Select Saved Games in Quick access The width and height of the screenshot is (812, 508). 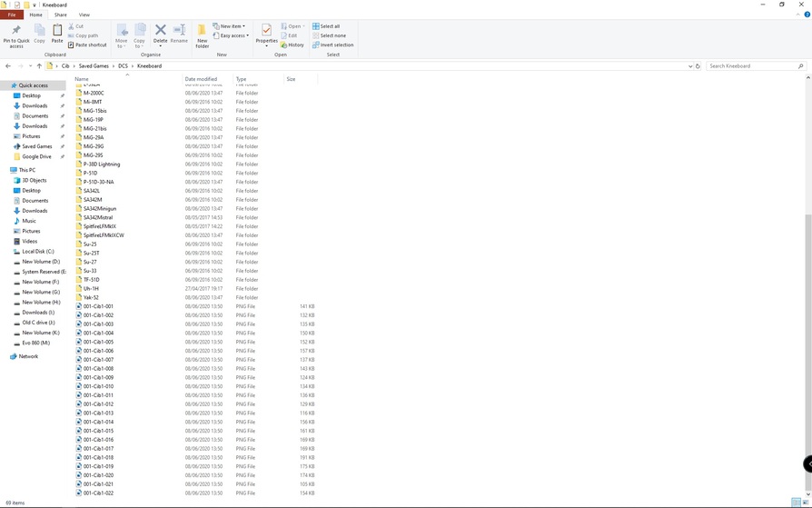click(x=36, y=146)
